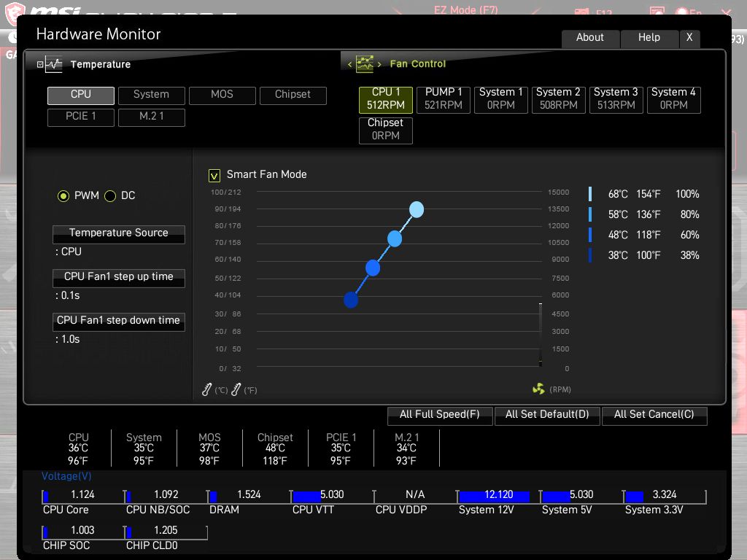Click the 58°C legend color swatch
The height and width of the screenshot is (560, 747).
590,214
